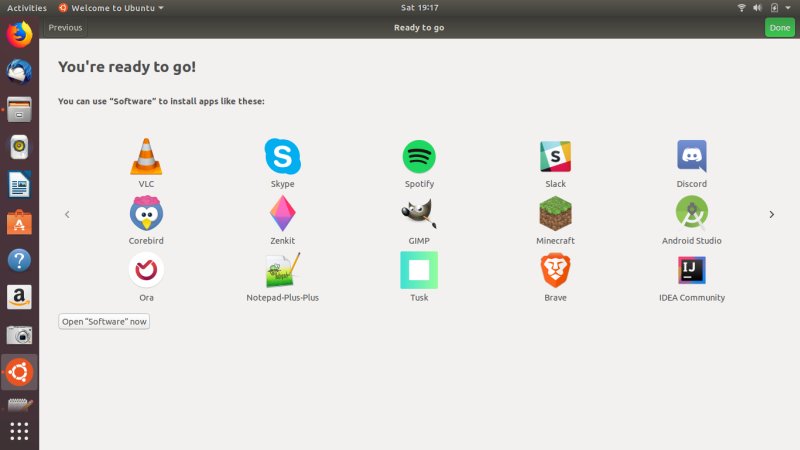Click the Skype label text
Image resolution: width=800 pixels, height=450 pixels.
tap(283, 184)
